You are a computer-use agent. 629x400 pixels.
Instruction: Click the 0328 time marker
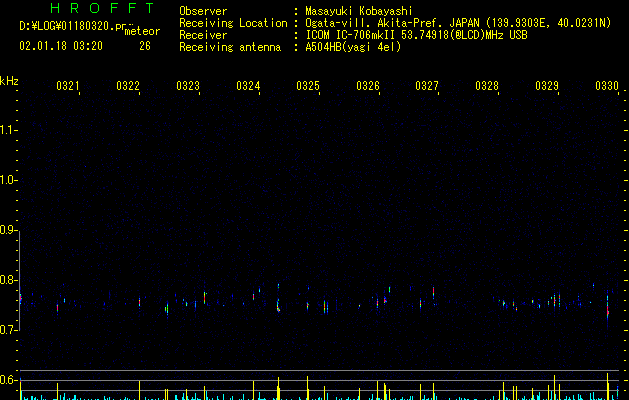[x=487, y=86]
